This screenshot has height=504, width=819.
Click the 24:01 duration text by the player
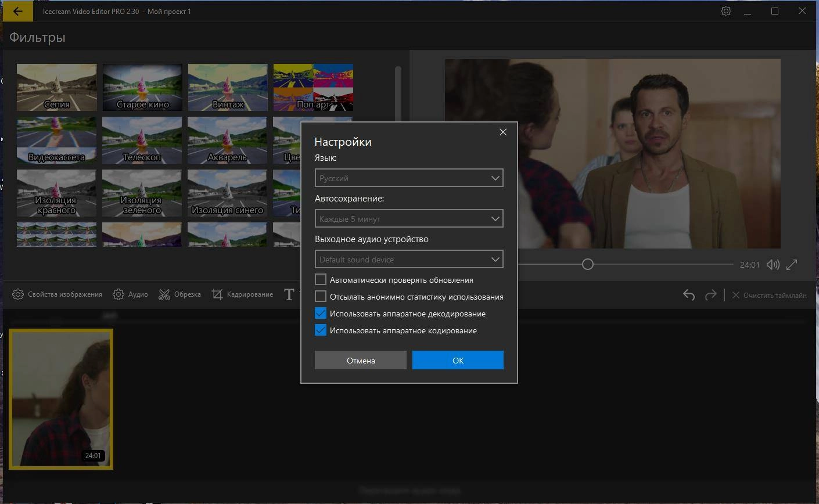749,265
